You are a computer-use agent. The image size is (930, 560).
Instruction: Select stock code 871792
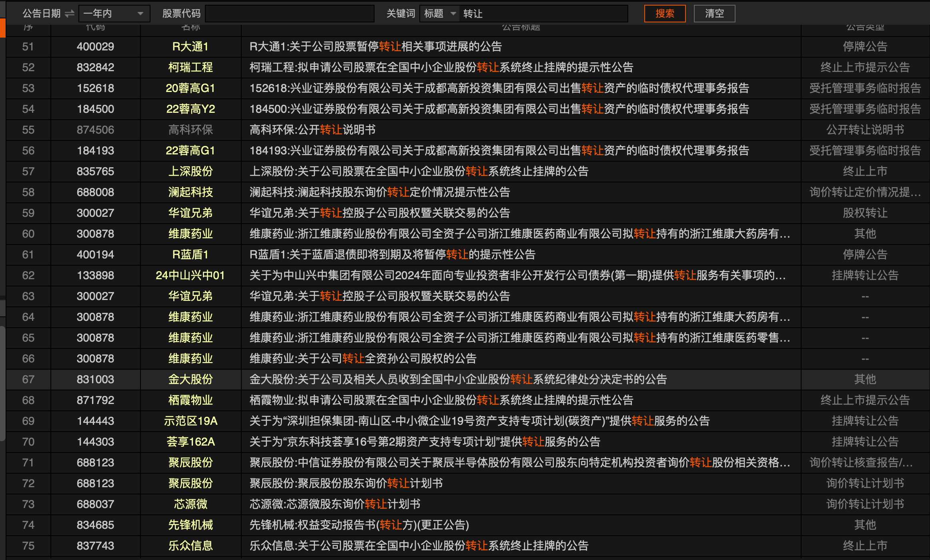95,400
